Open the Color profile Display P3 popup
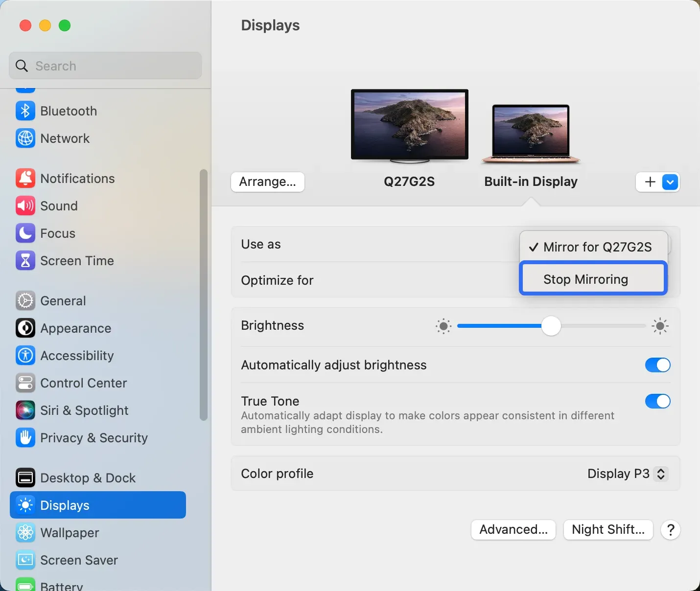 pyautogui.click(x=627, y=474)
